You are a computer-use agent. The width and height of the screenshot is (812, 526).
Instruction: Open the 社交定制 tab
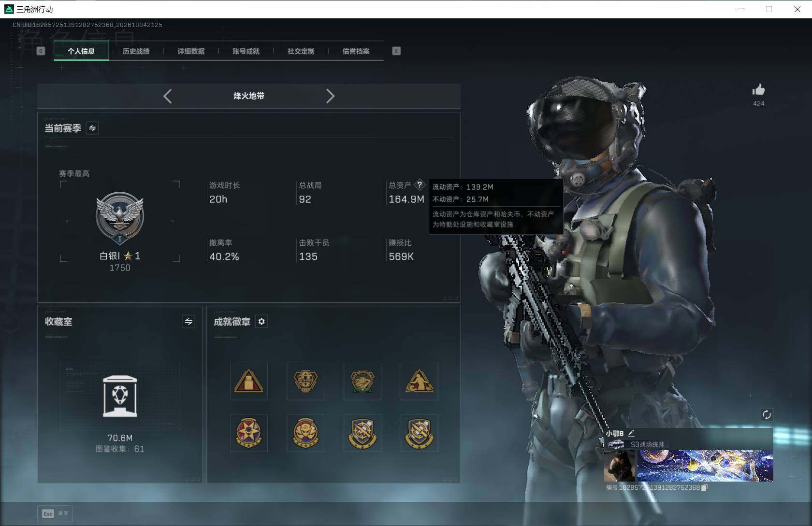[x=301, y=51]
